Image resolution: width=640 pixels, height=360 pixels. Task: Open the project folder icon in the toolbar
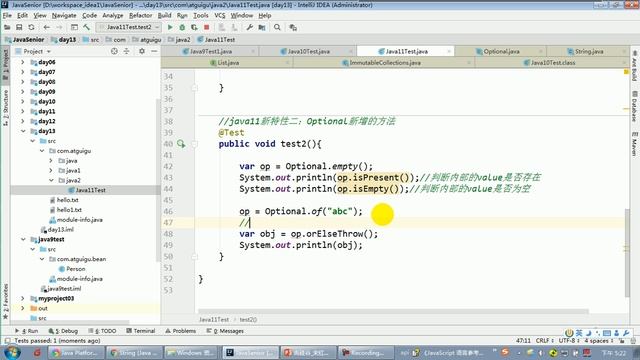(x=7, y=27)
